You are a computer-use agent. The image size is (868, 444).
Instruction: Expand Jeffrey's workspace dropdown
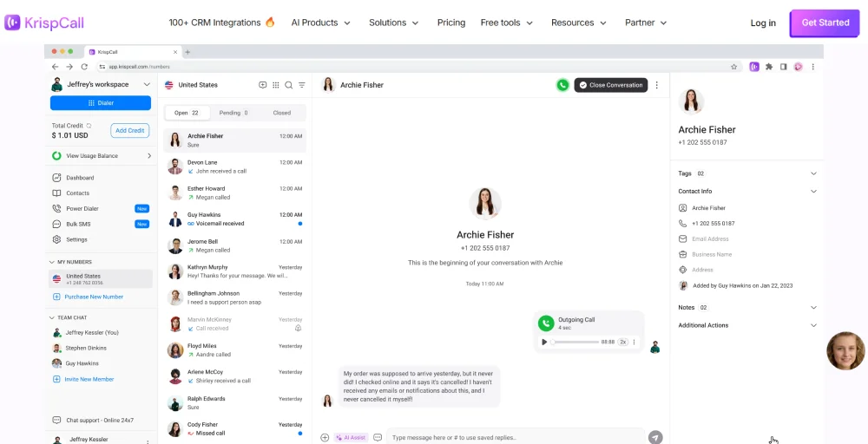pyautogui.click(x=147, y=85)
